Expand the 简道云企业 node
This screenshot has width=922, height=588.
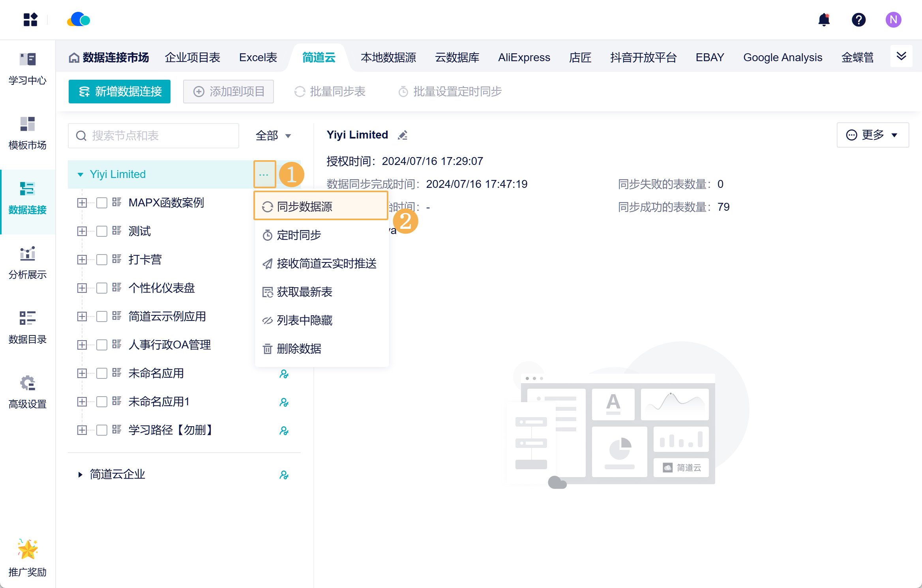pos(80,474)
